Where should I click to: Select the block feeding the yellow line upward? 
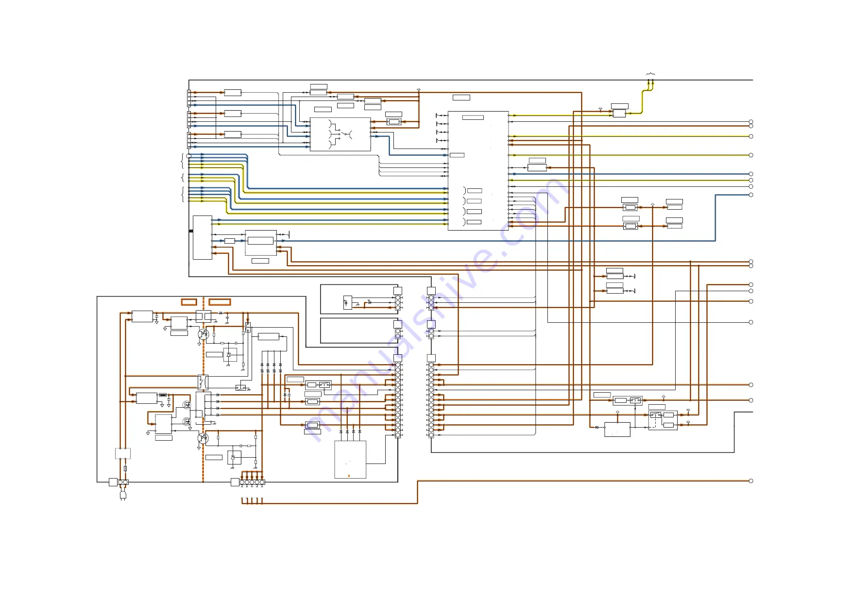pyautogui.click(x=619, y=114)
